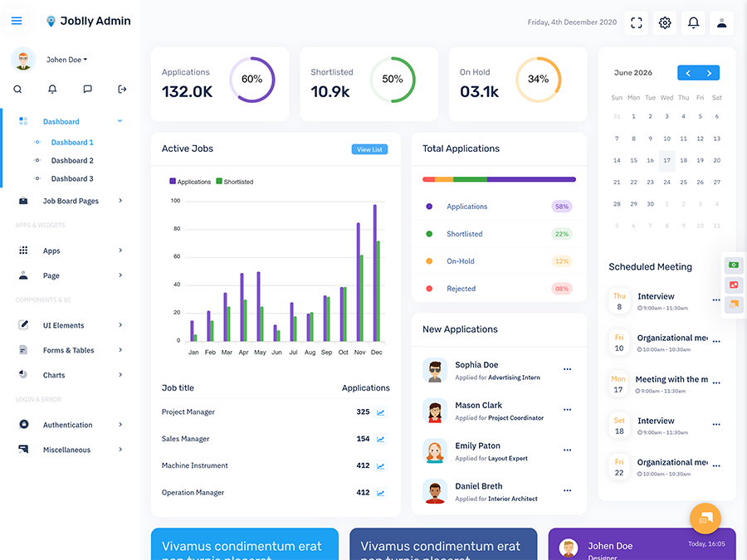The width and height of the screenshot is (747, 560).
Task: Click Applications link in Total Applications
Action: coord(466,207)
